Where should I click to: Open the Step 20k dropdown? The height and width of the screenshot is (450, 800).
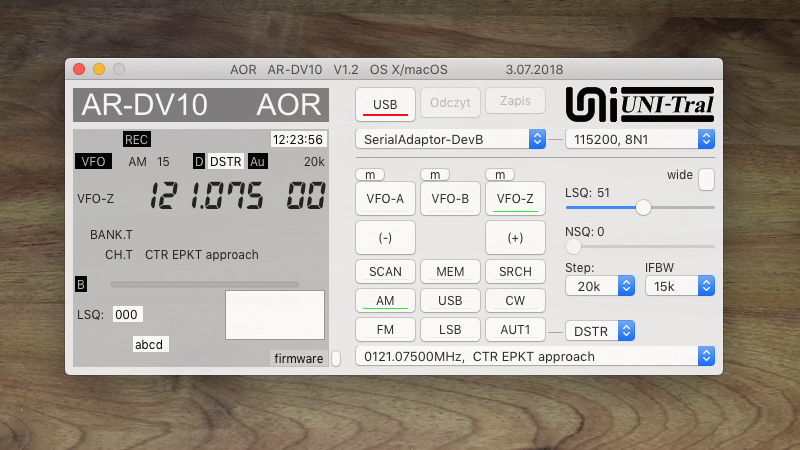(x=600, y=286)
